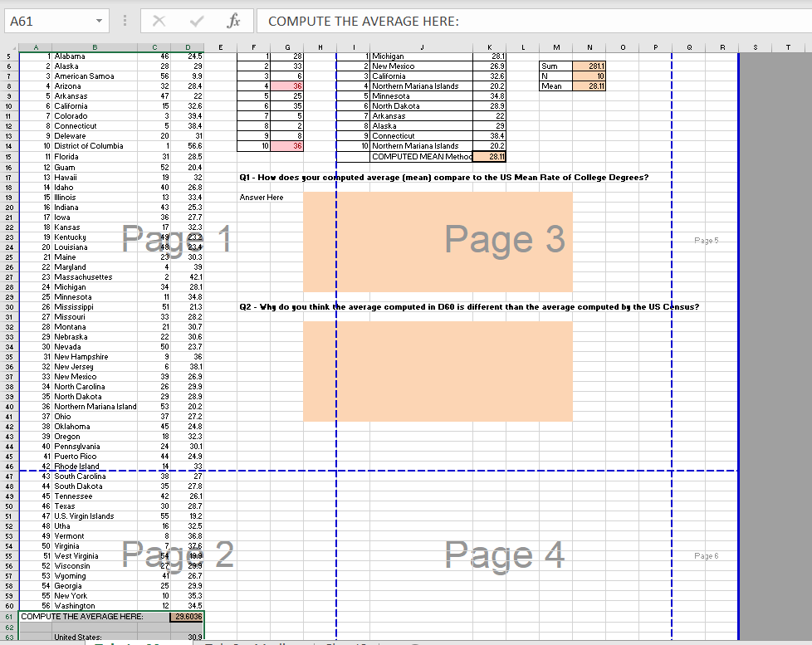Click the 42.1 value for Massachusettes
Screen dimensions: 812x645
tap(188, 277)
